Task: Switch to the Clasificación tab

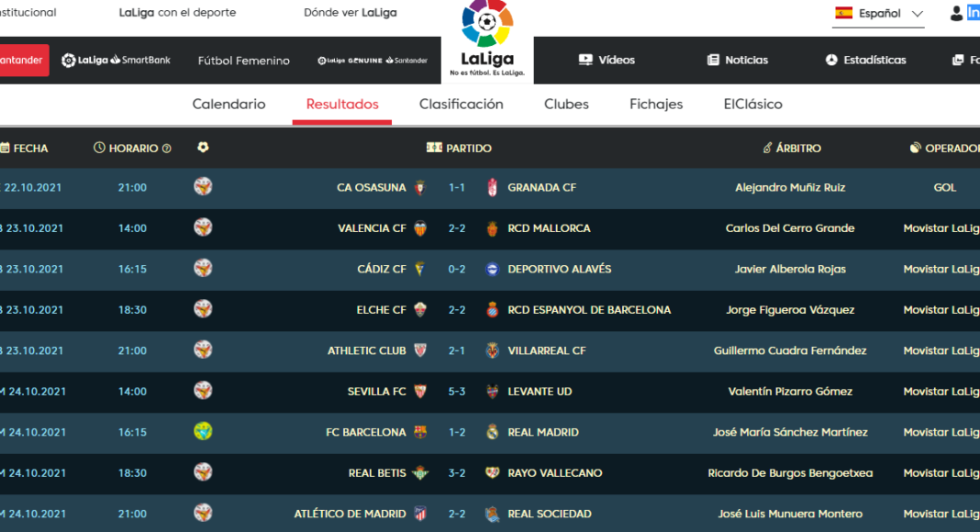Action: [x=461, y=105]
